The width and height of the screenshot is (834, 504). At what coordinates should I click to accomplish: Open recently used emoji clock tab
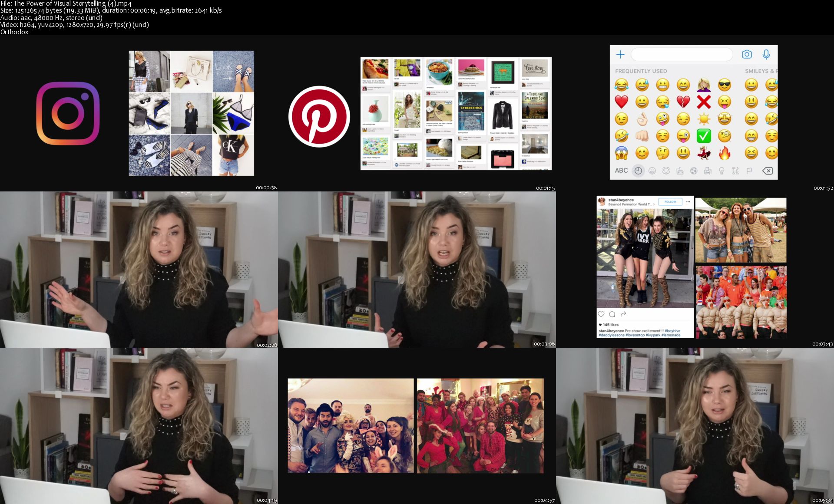click(638, 171)
